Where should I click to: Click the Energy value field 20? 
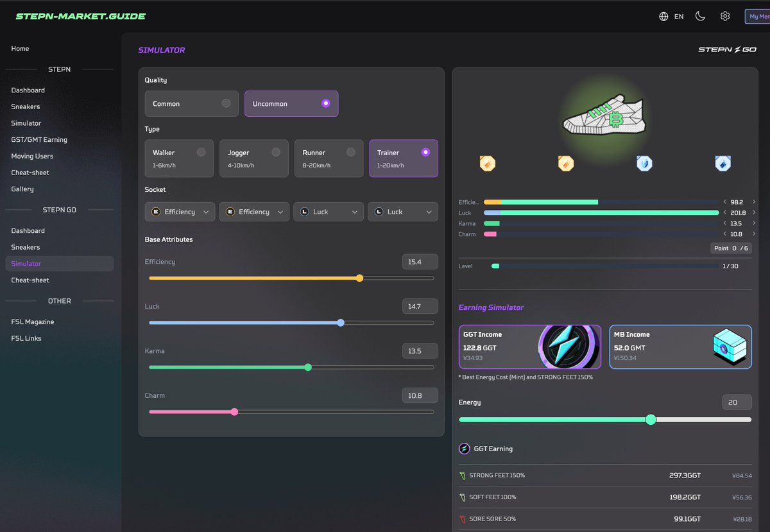tap(737, 402)
